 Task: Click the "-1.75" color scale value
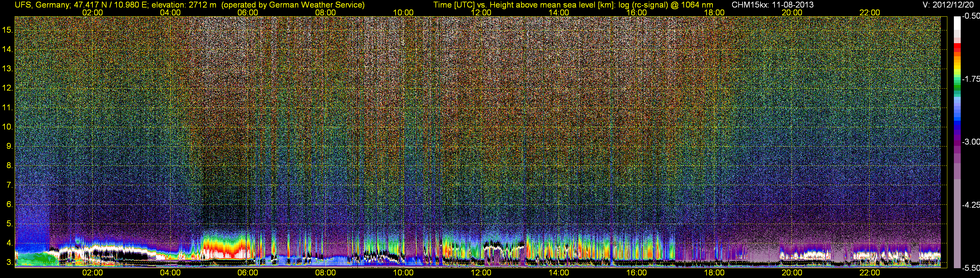pos(971,79)
